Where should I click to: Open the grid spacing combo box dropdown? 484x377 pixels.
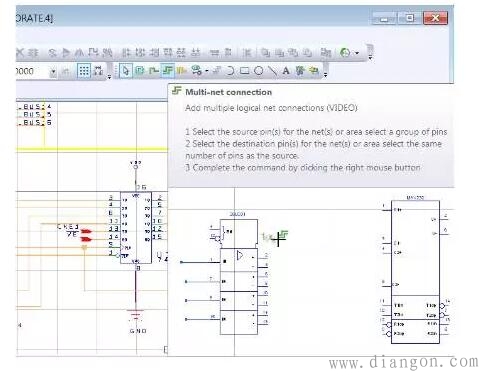(x=53, y=72)
